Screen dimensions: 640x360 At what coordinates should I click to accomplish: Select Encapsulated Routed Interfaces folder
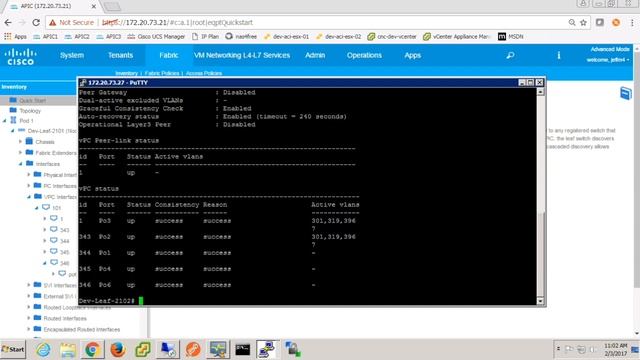(82, 329)
